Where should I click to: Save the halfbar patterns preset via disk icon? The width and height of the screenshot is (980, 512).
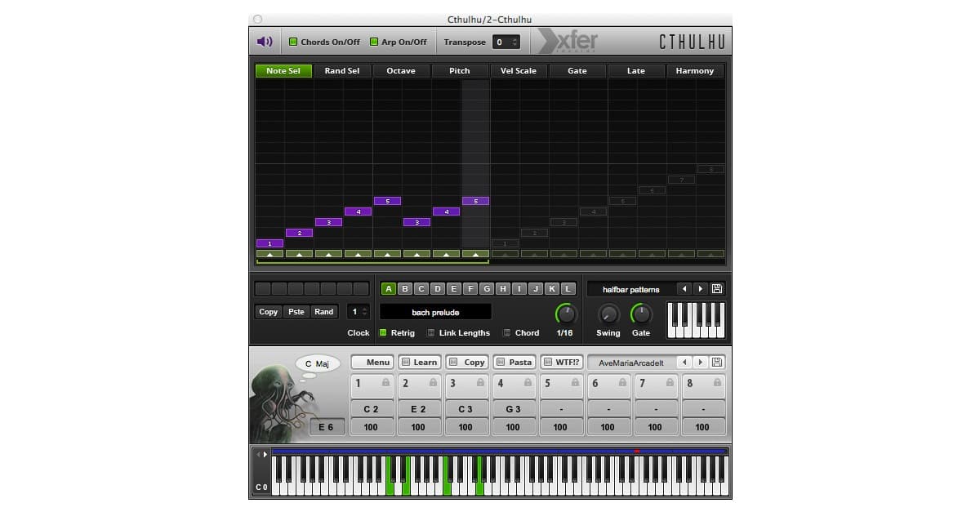click(716, 288)
